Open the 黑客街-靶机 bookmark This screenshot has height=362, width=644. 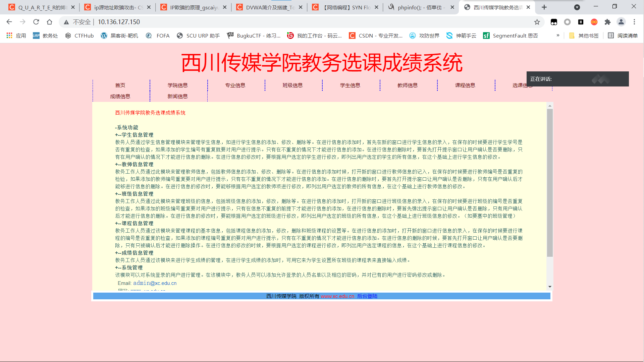[x=119, y=36]
